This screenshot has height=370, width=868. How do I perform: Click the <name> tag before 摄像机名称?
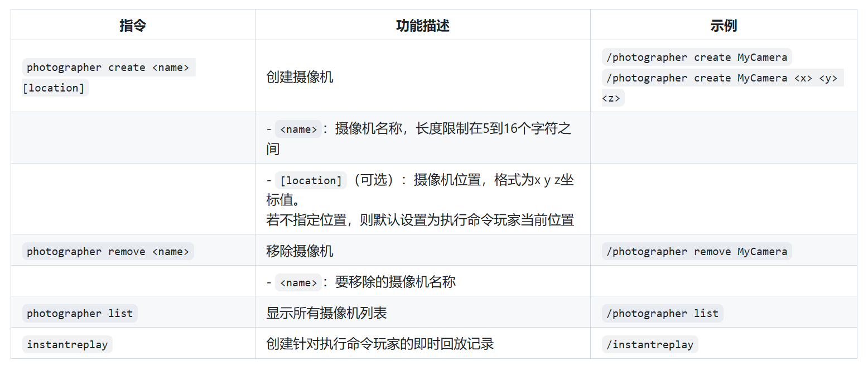(x=298, y=129)
